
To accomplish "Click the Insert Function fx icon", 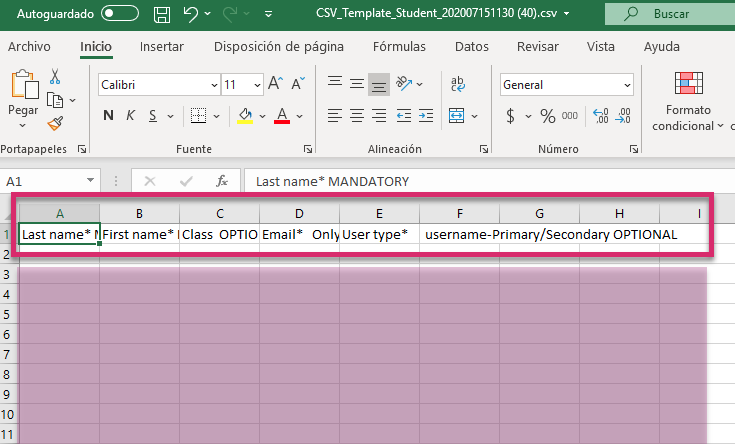I will coord(221,181).
